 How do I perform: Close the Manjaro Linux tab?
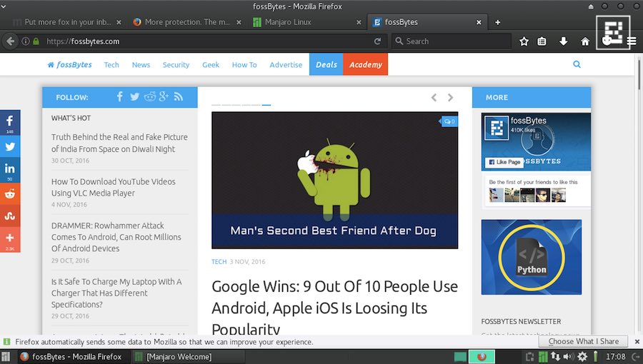pos(359,23)
